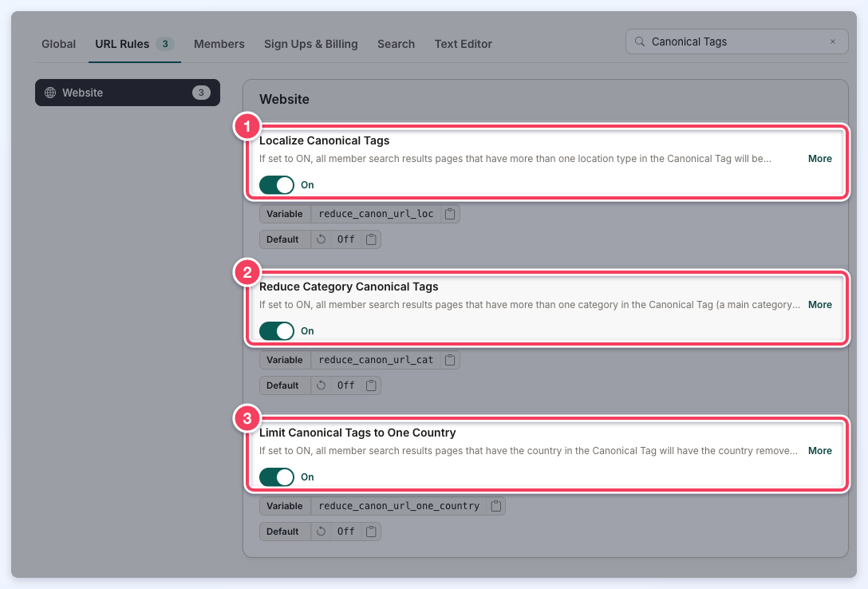Screen dimensions: 868x589
Task: Copy the reduce_canon_url_loc variable name
Action: (x=450, y=214)
